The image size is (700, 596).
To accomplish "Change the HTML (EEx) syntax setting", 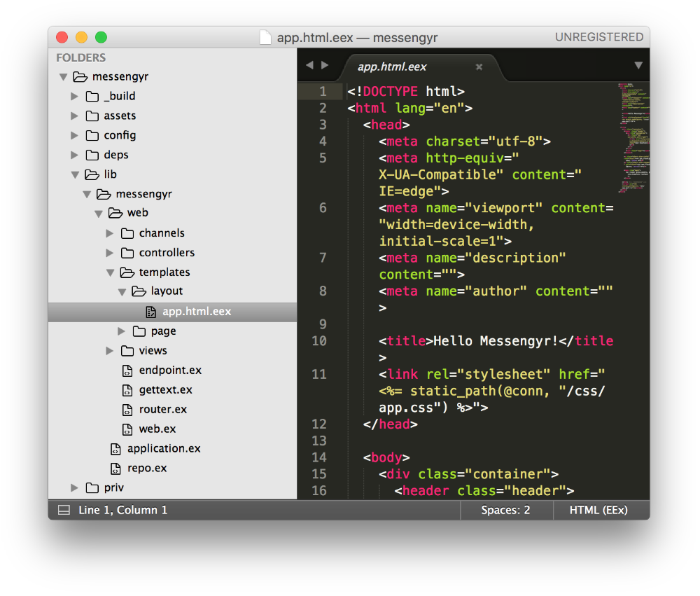I will (x=598, y=511).
